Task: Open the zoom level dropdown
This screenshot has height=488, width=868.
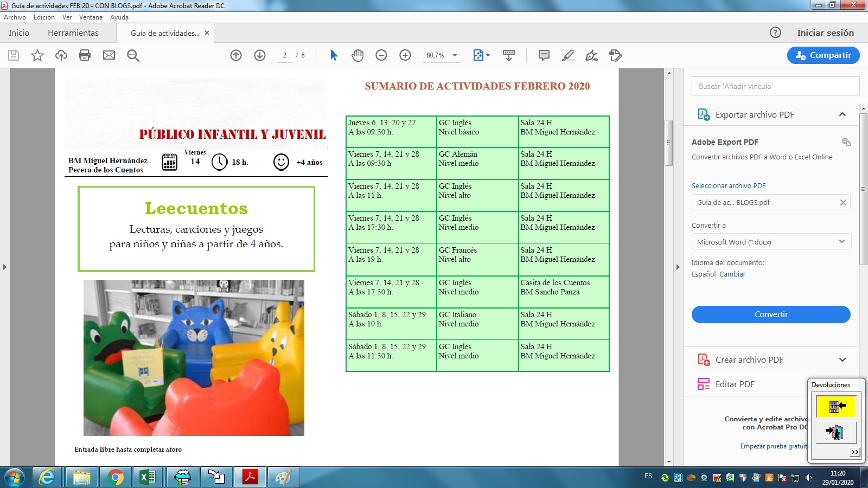Action: [455, 55]
